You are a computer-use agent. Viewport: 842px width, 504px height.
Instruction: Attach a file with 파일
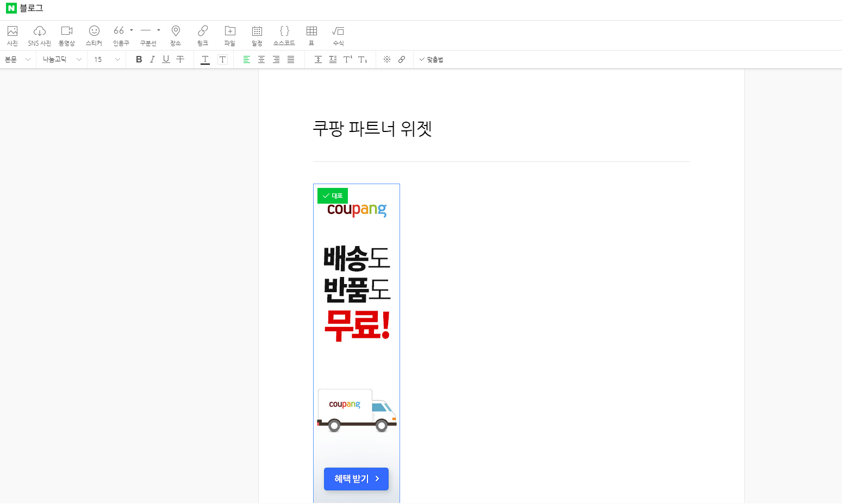click(x=230, y=36)
